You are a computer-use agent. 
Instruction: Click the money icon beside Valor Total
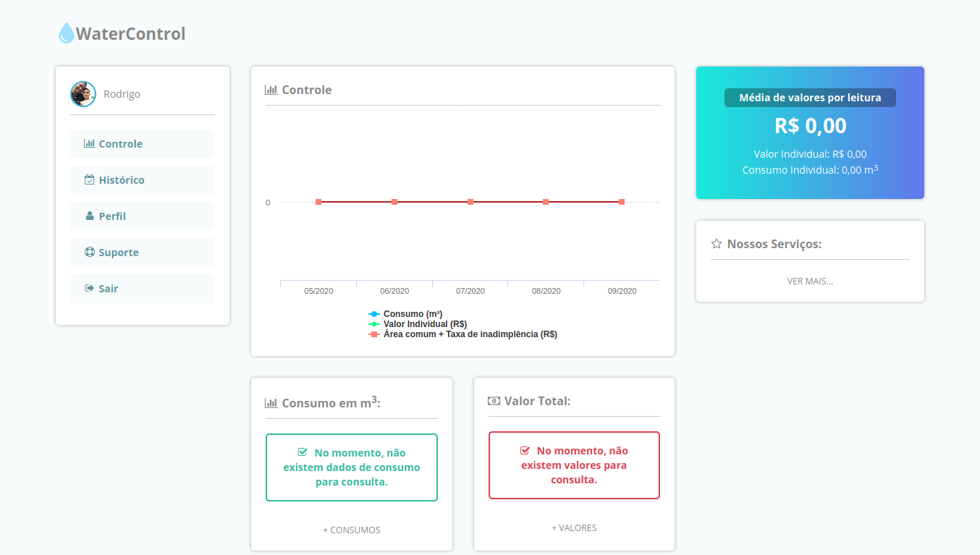pyautogui.click(x=494, y=401)
